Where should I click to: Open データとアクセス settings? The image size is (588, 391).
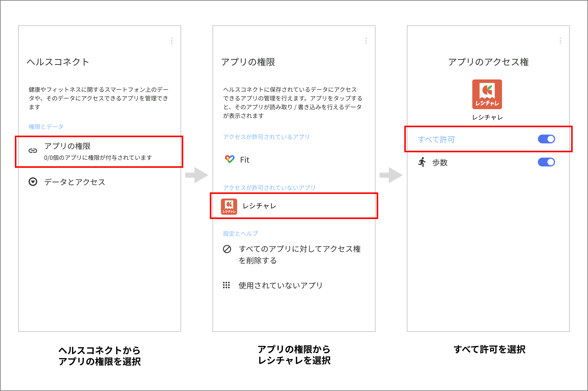coord(74,182)
